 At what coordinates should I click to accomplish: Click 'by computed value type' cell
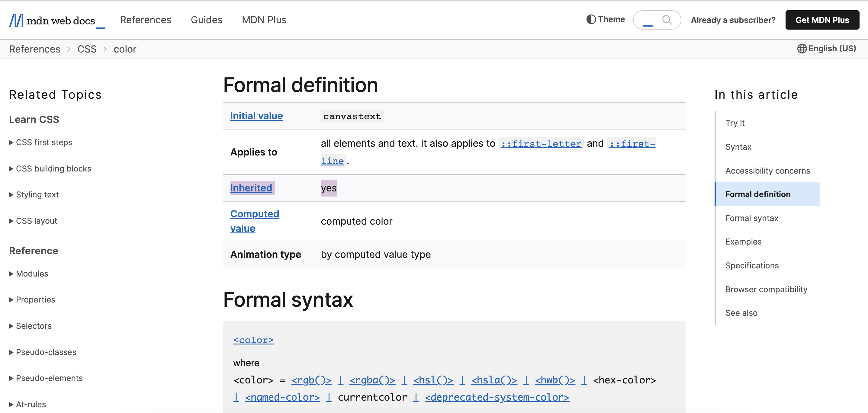[376, 254]
